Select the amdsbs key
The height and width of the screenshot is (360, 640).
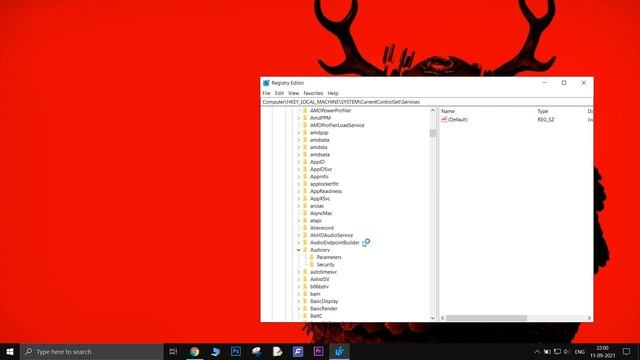(318, 147)
